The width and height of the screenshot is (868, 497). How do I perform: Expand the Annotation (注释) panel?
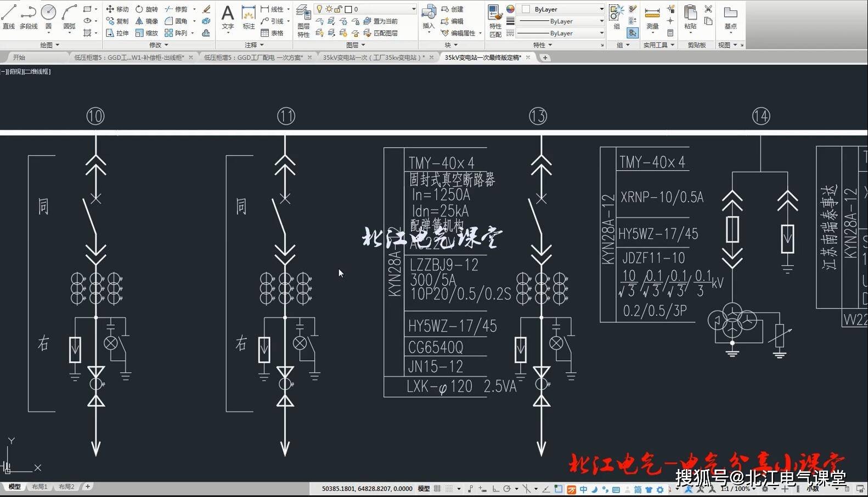pos(254,45)
